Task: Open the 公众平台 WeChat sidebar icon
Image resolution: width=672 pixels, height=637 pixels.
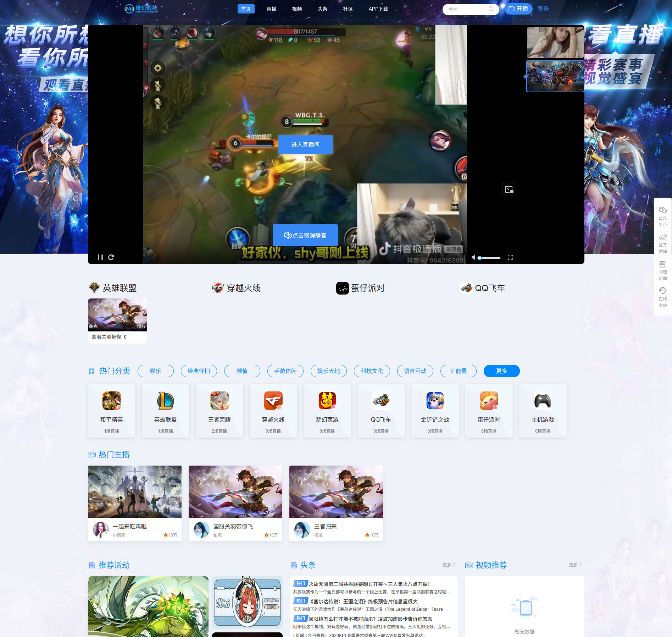Action: click(x=663, y=216)
